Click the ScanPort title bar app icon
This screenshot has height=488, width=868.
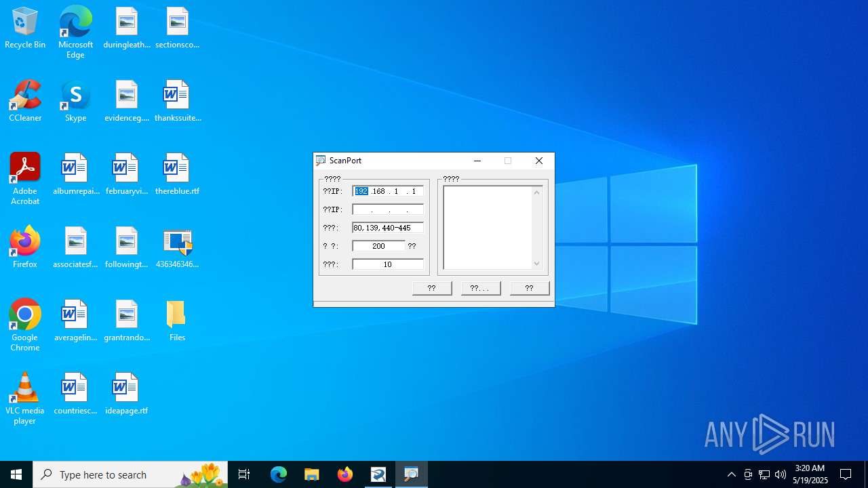click(x=321, y=161)
